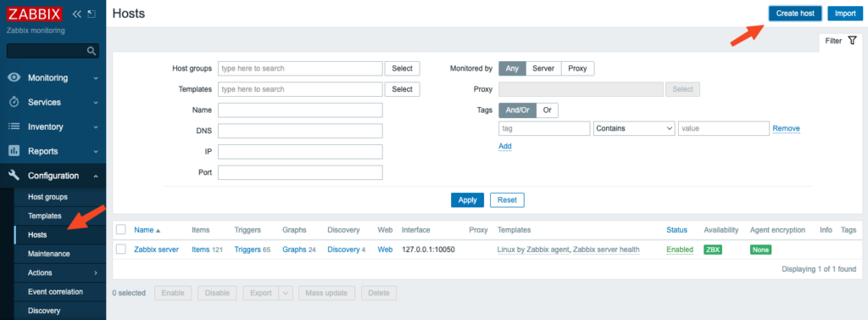Click the Filter funnel icon

pyautogui.click(x=852, y=41)
